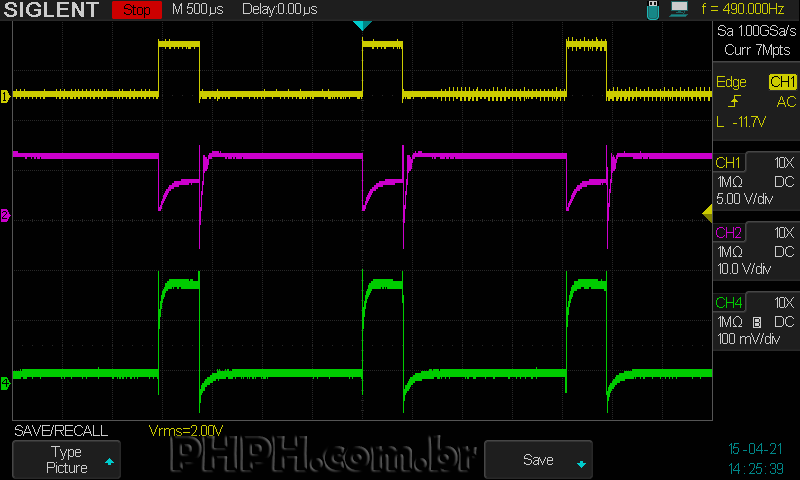Click the 100 mV/div scale of CH4
The width and height of the screenshot is (800, 480).
[748, 339]
